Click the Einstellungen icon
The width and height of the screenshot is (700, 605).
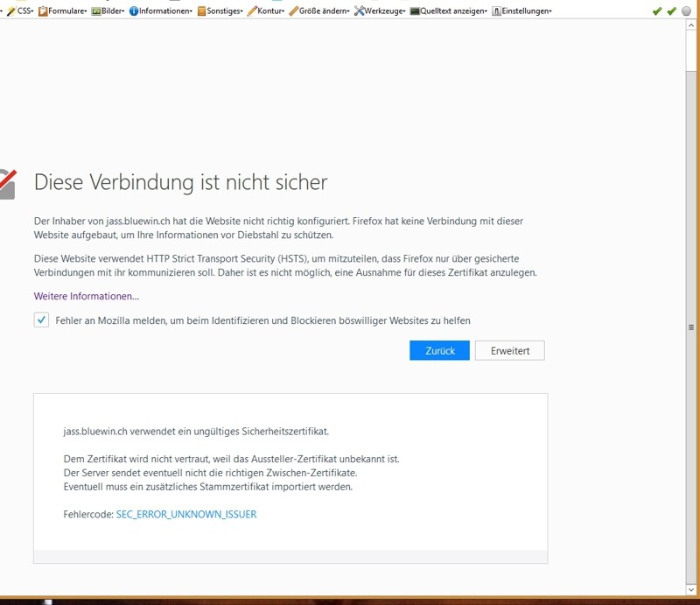click(496, 11)
